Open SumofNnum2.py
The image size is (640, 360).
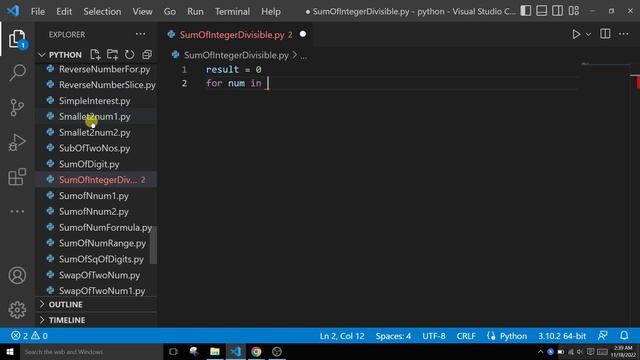click(x=93, y=211)
